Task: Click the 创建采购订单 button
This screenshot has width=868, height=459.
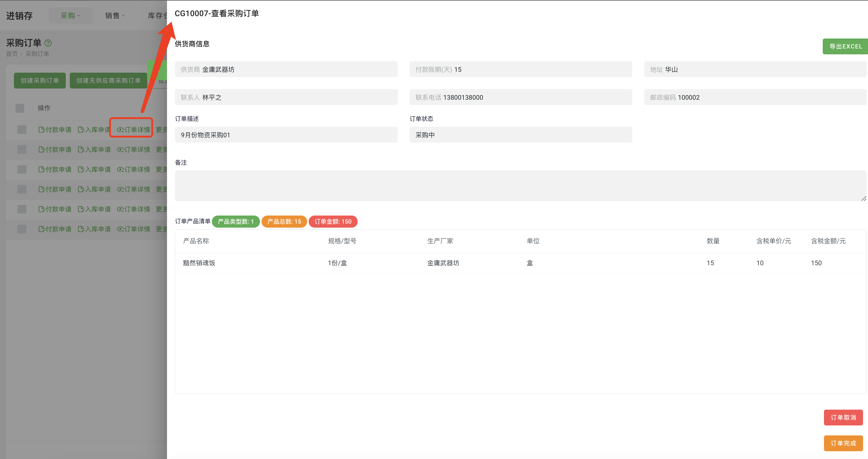Action: coord(39,80)
